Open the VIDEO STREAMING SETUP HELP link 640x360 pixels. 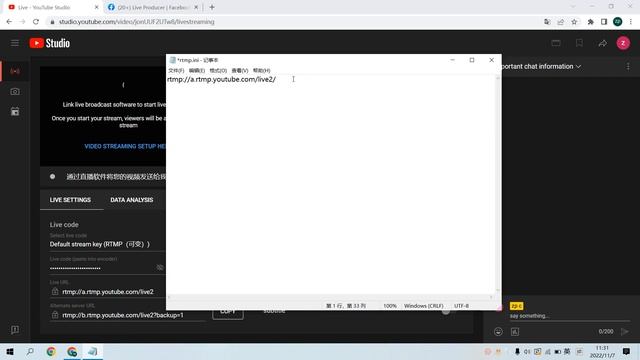point(125,146)
